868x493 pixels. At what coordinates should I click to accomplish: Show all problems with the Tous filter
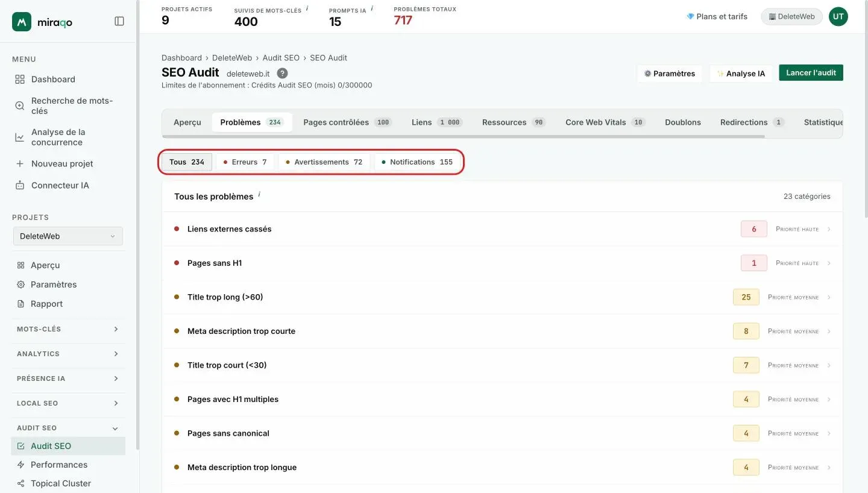click(187, 162)
